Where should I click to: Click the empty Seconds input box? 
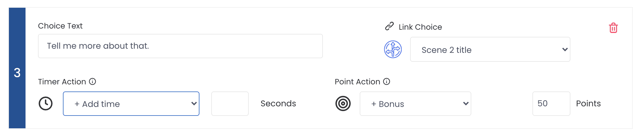point(230,104)
